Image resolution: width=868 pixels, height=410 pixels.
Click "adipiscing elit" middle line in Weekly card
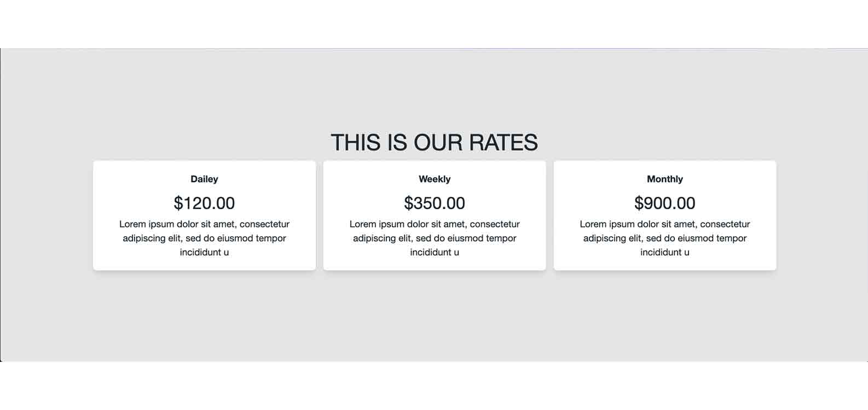click(x=435, y=238)
